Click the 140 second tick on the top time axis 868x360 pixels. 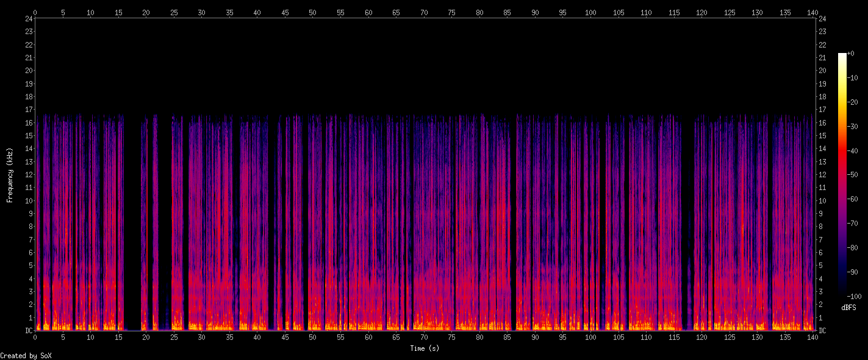[812, 12]
